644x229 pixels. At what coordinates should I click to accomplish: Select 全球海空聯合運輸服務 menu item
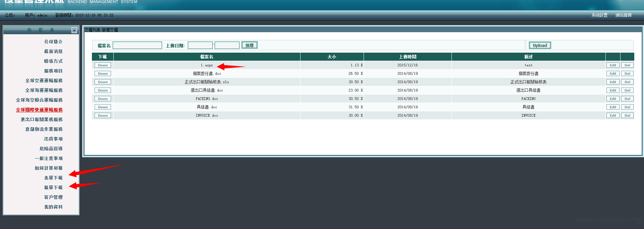point(39,100)
